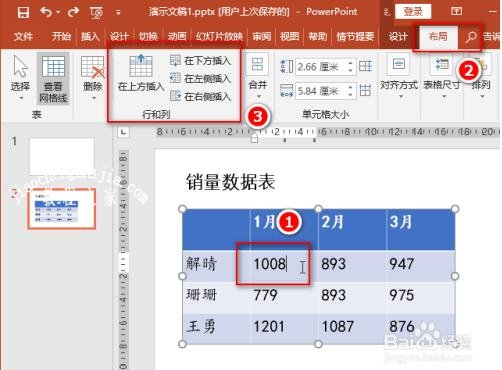The width and height of the screenshot is (502, 370).
Task: Click the 1月 header cell
Action: point(284,230)
